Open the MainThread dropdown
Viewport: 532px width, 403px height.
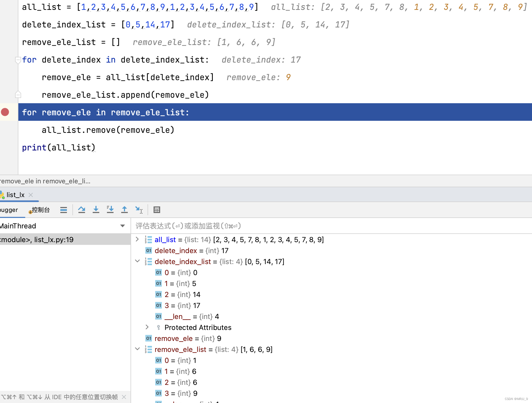(122, 226)
